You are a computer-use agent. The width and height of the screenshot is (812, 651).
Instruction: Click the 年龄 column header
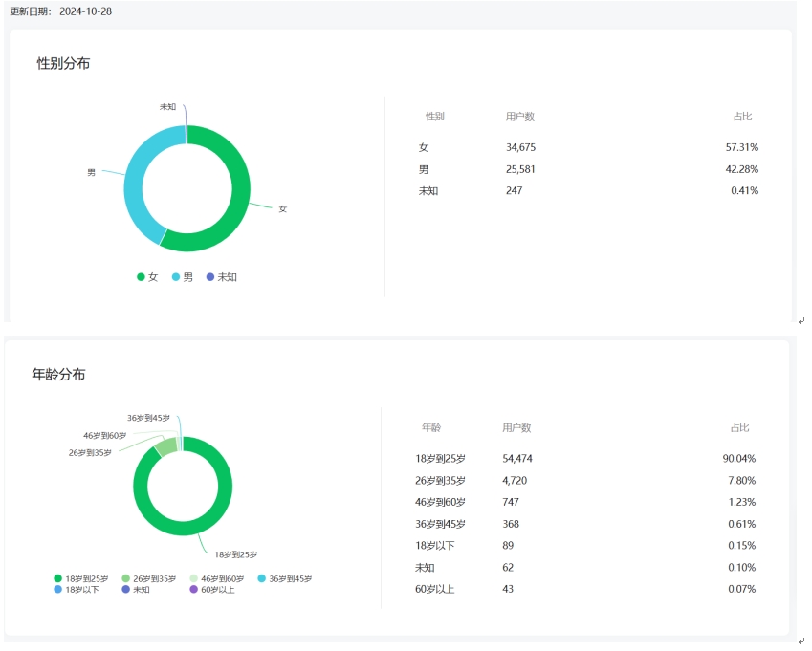click(431, 428)
